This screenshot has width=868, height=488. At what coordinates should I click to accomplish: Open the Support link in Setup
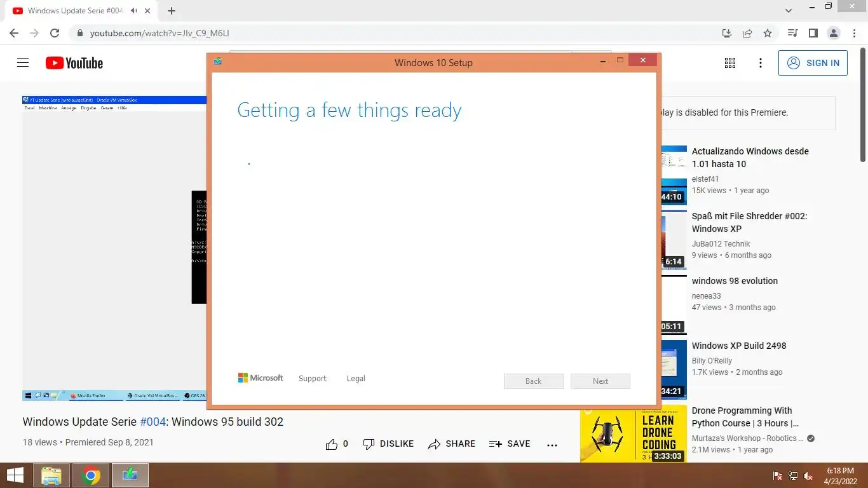point(313,378)
